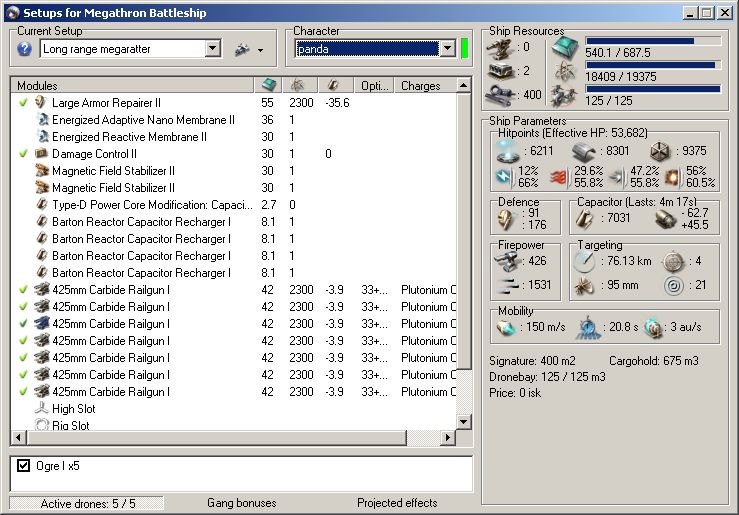Click Projected effects in the status bar
739x515 pixels.
(397, 503)
